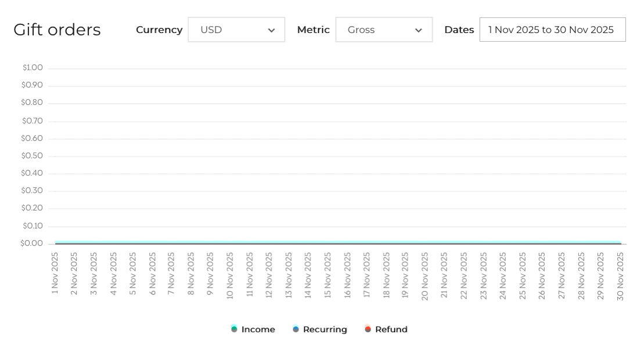
Task: Click the blue Recurring legend dot
Action: point(296,329)
